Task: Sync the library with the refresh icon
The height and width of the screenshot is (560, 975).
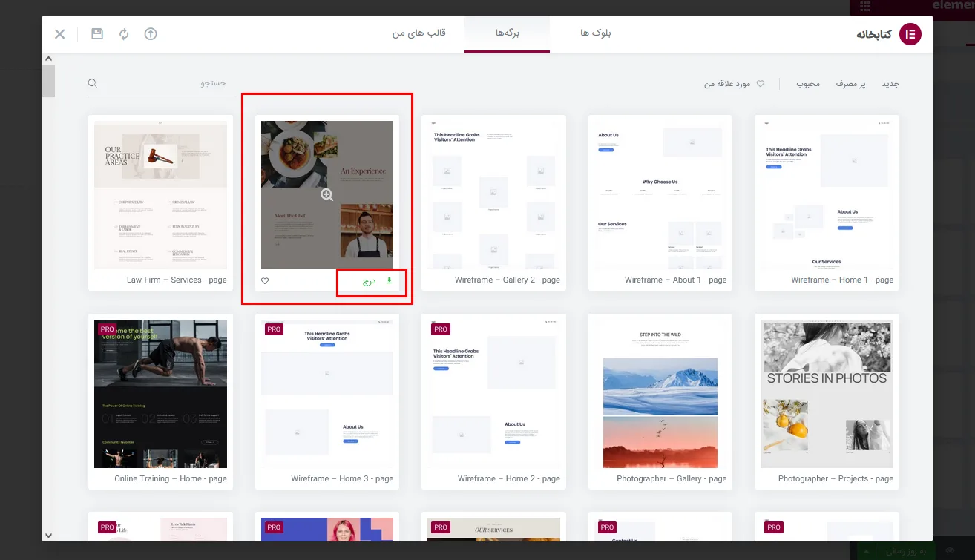Action: click(124, 34)
